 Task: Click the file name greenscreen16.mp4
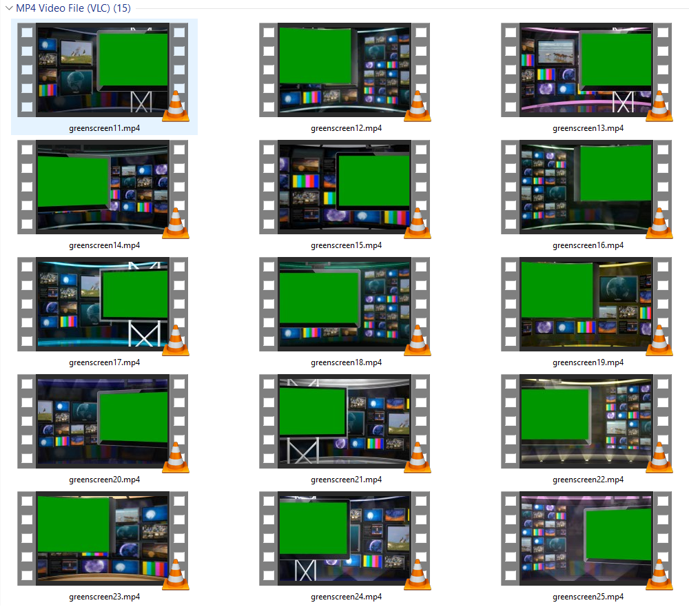[x=588, y=245]
